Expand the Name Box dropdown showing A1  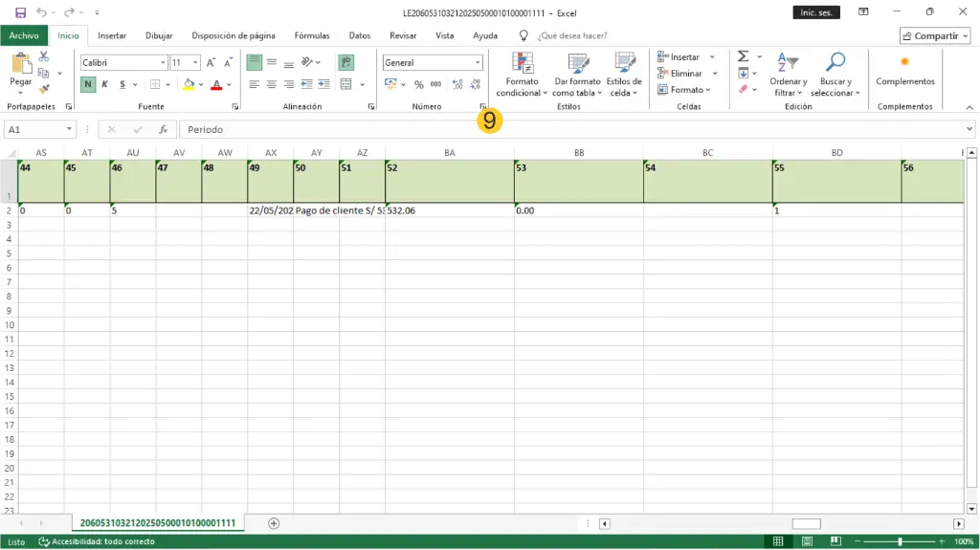click(x=69, y=129)
